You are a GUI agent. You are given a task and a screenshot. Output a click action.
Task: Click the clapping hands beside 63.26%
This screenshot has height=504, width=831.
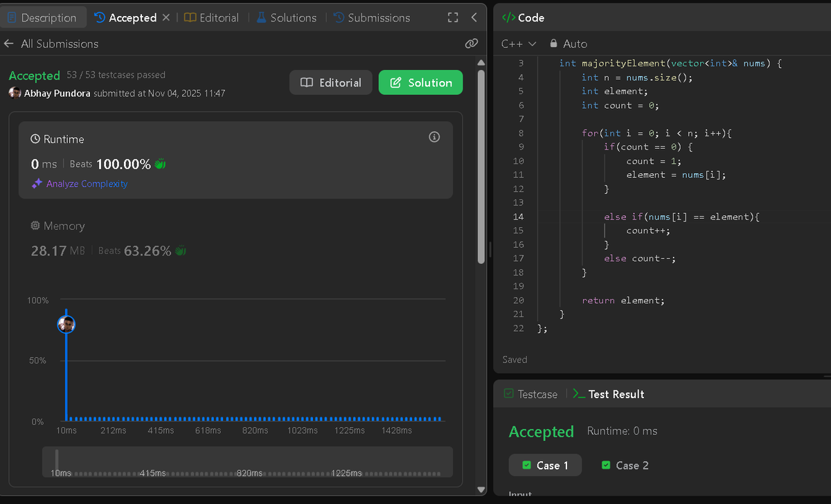(181, 251)
